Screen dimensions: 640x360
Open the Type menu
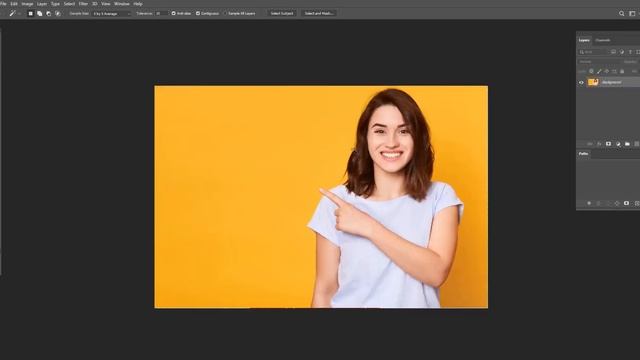(56, 4)
